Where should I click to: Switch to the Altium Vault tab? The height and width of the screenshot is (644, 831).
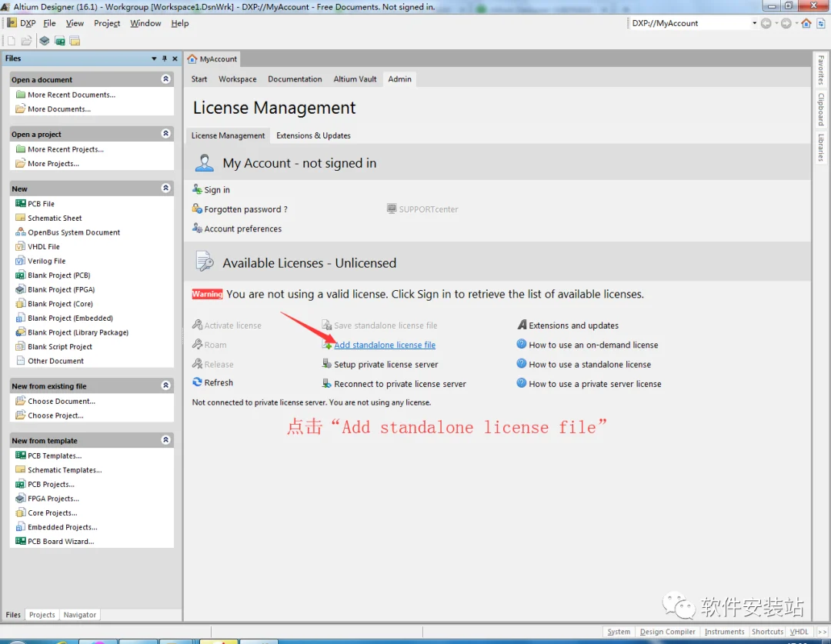pos(355,79)
